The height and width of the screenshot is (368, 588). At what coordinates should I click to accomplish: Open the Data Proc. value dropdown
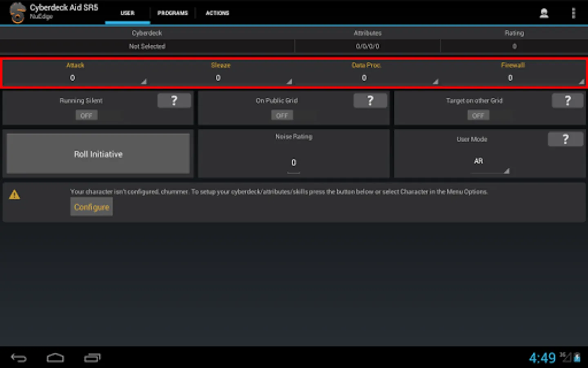(366, 78)
